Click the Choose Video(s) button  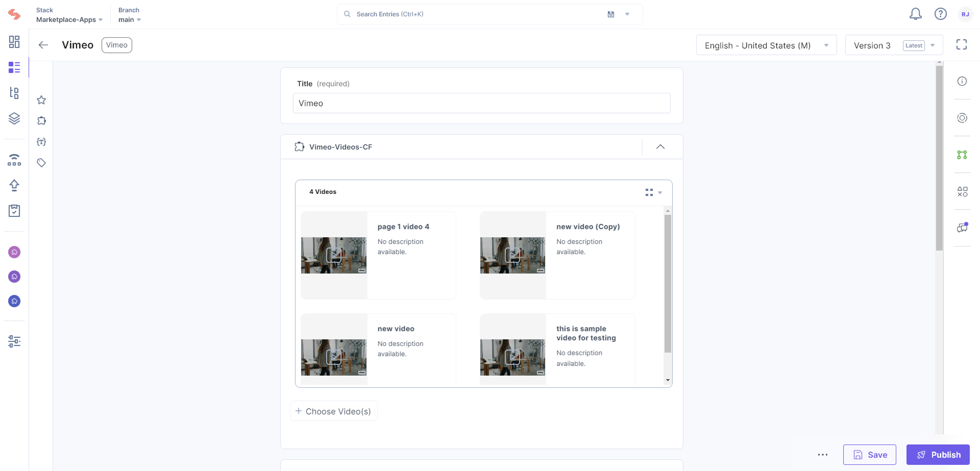click(334, 411)
